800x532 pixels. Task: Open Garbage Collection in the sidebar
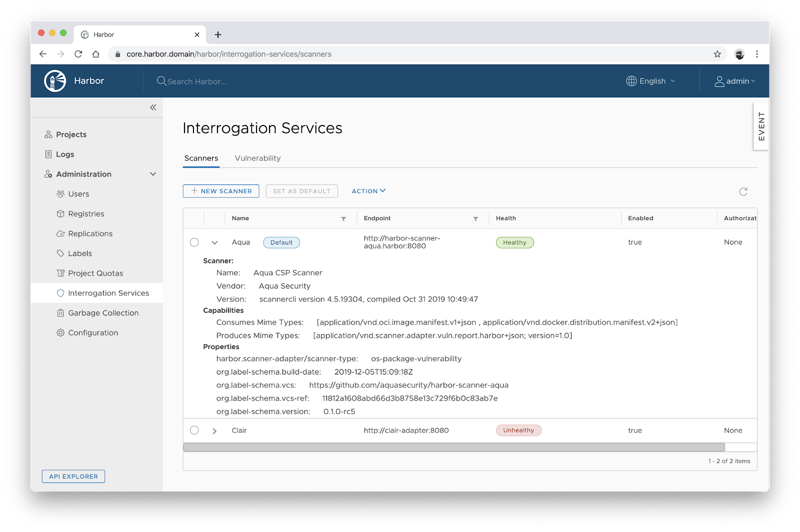click(x=103, y=313)
